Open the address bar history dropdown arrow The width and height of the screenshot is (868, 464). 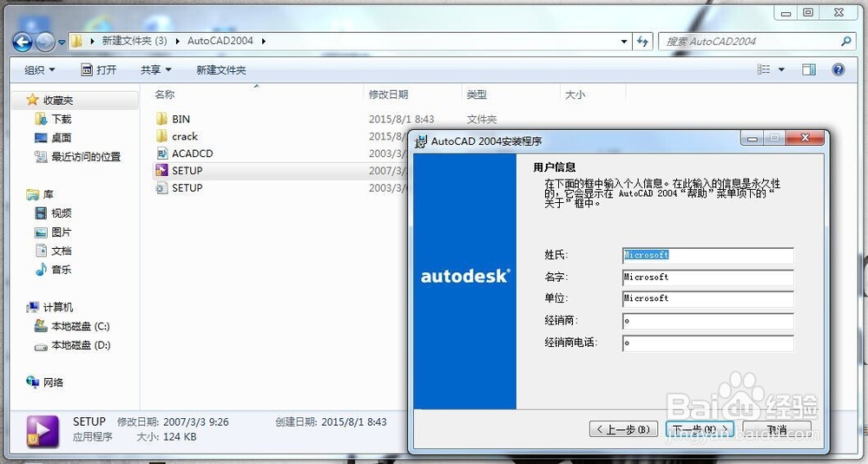click(624, 41)
